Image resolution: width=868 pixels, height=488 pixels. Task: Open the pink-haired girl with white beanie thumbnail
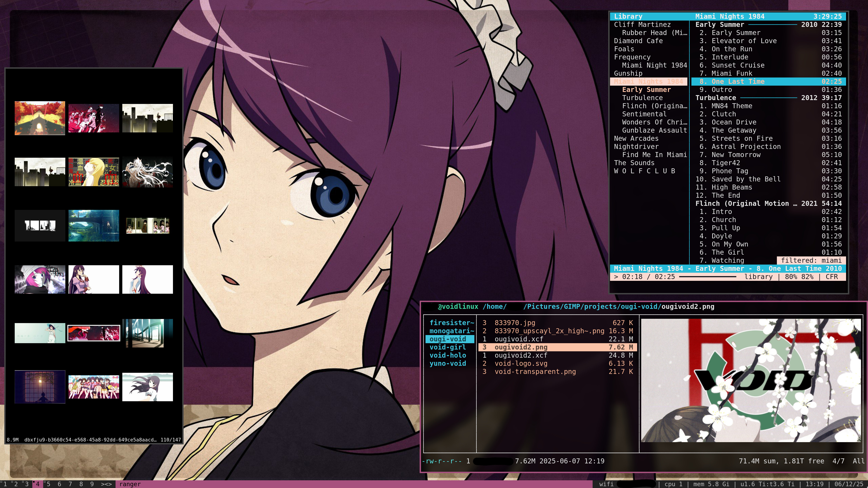pyautogui.click(x=40, y=279)
